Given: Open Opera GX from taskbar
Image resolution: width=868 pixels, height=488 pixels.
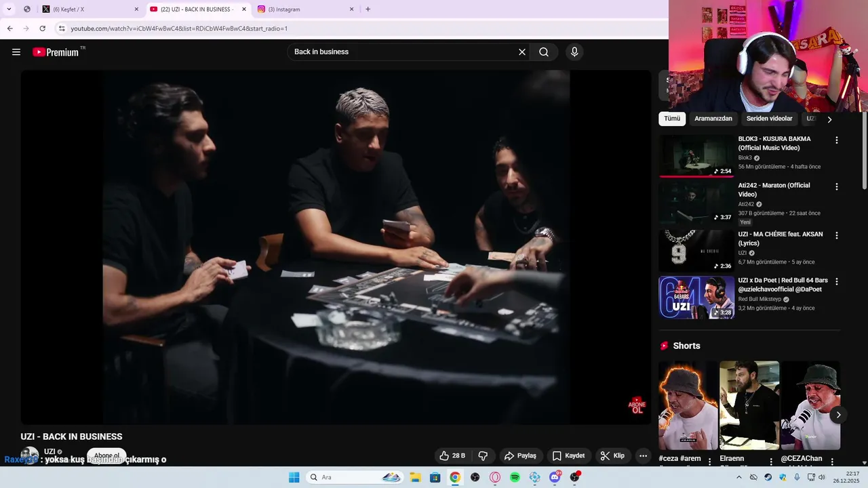Looking at the screenshot, I should (495, 477).
